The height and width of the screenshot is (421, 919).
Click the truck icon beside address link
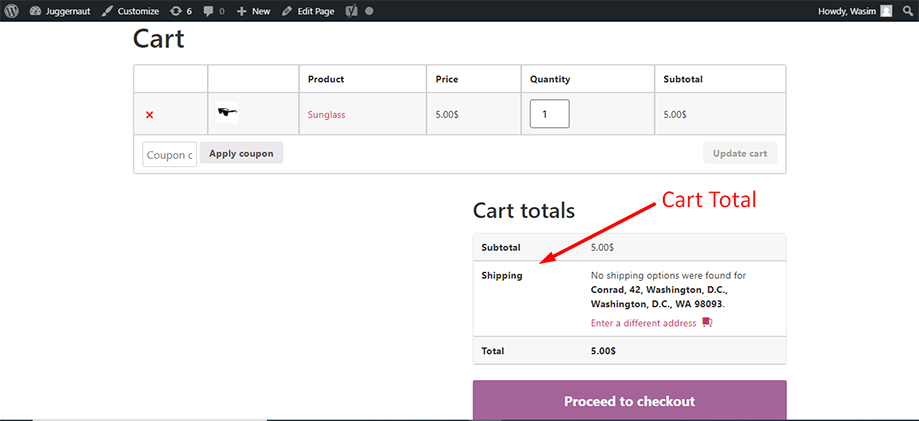click(x=707, y=322)
